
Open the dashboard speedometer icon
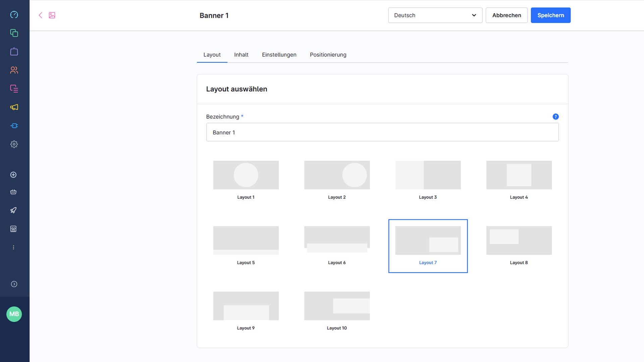pos(14,15)
